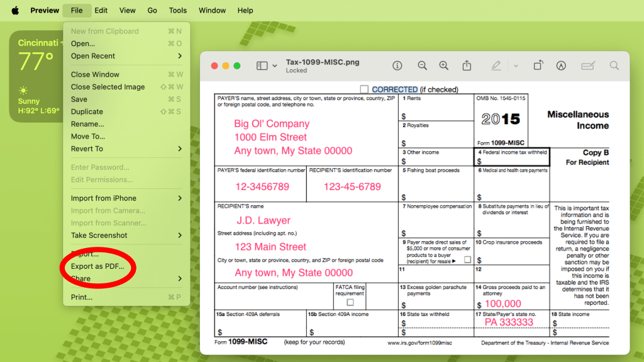Select the Highlight pen tool
Image resolution: width=644 pixels, height=362 pixels.
pos(496,65)
